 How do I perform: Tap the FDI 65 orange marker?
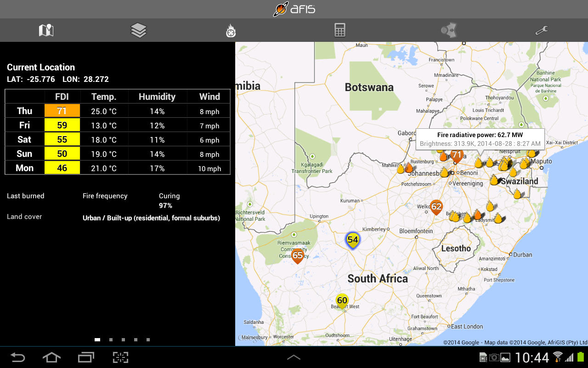(298, 255)
